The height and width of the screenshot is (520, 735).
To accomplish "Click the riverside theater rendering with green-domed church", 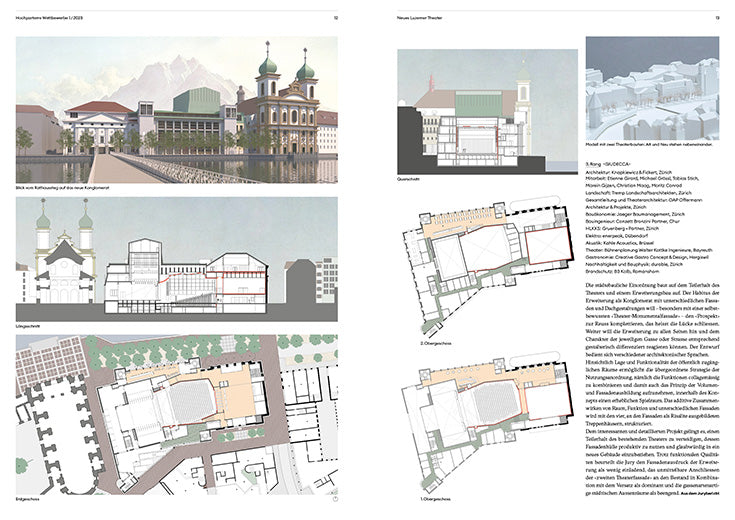I will click(x=177, y=110).
